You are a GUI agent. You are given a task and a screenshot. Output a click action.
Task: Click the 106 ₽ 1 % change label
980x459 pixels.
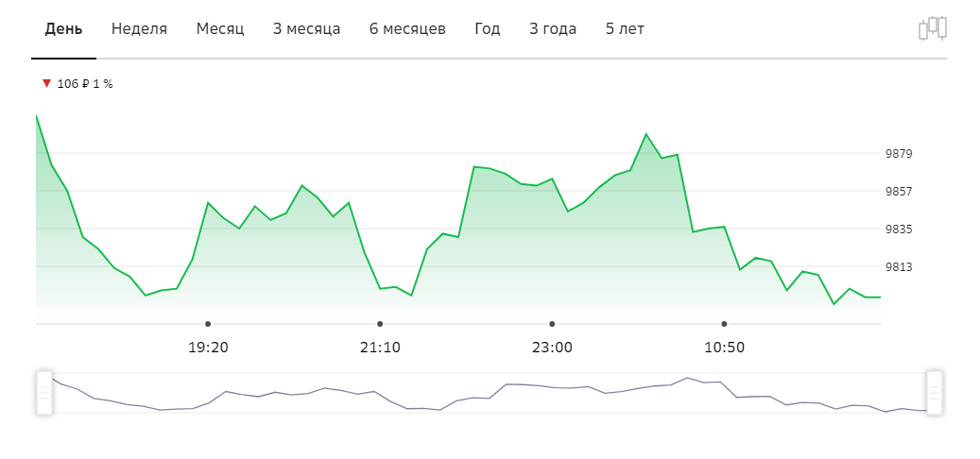[x=85, y=84]
